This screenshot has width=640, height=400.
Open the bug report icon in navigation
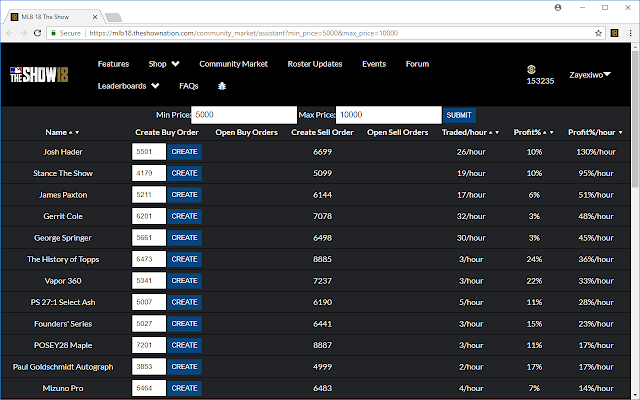[222, 86]
